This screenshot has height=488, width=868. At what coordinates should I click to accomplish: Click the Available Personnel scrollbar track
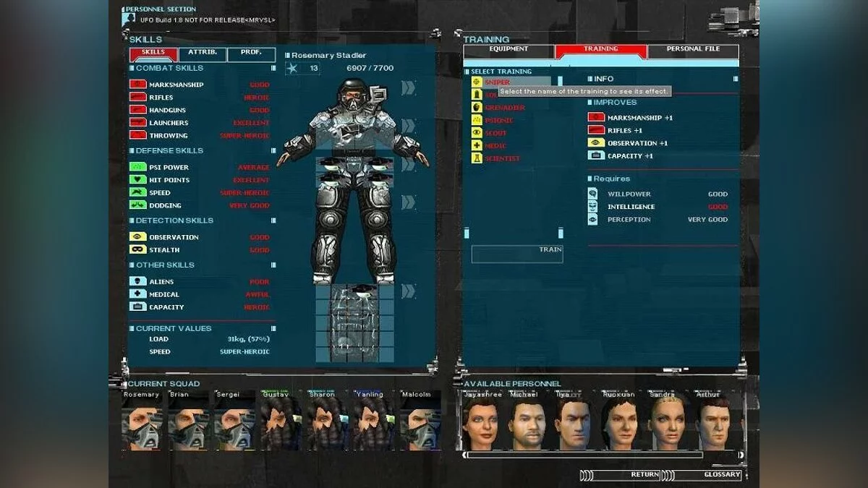click(x=584, y=455)
